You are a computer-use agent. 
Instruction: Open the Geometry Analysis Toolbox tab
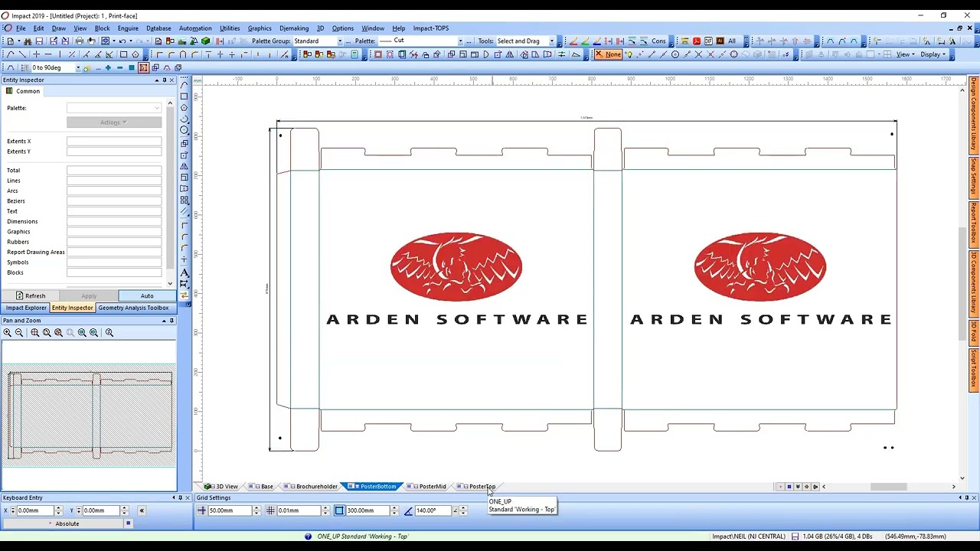tap(133, 308)
